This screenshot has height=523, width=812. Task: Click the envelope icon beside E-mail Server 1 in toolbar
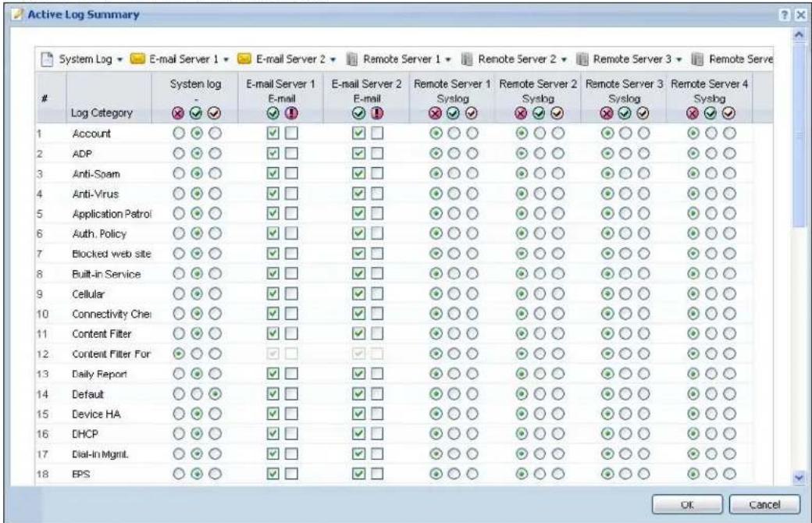coord(137,59)
